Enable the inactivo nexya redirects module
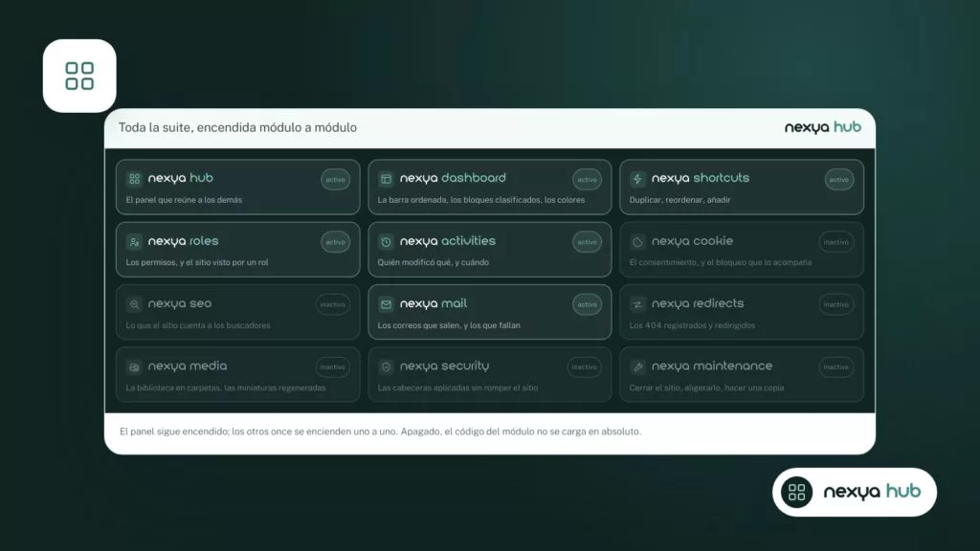The image size is (980, 551). (x=836, y=304)
